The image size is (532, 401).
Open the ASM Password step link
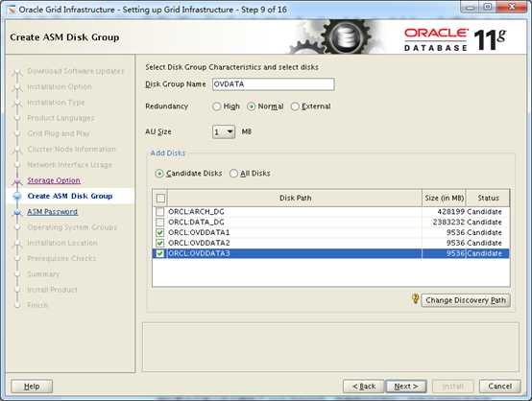[52, 211]
